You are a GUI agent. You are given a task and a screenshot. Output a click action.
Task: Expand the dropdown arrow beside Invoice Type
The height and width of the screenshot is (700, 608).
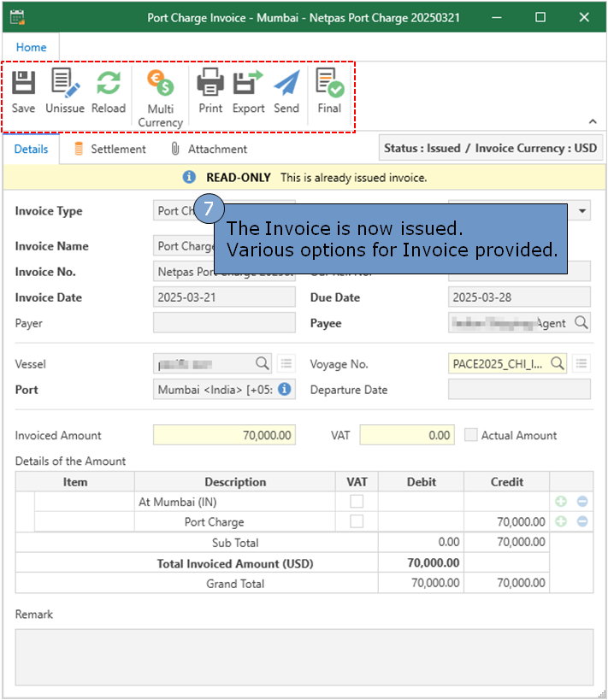[582, 211]
